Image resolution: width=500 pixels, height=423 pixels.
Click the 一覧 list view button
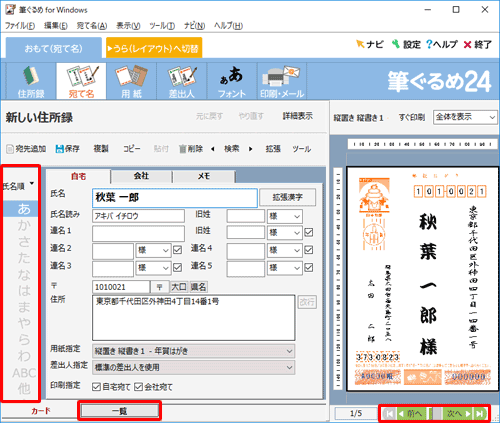click(120, 411)
